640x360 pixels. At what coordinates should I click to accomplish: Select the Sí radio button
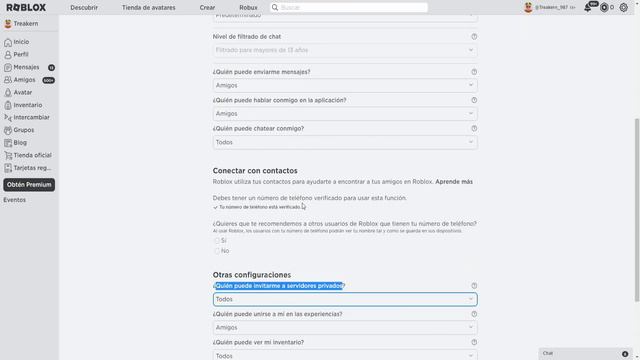(x=217, y=241)
